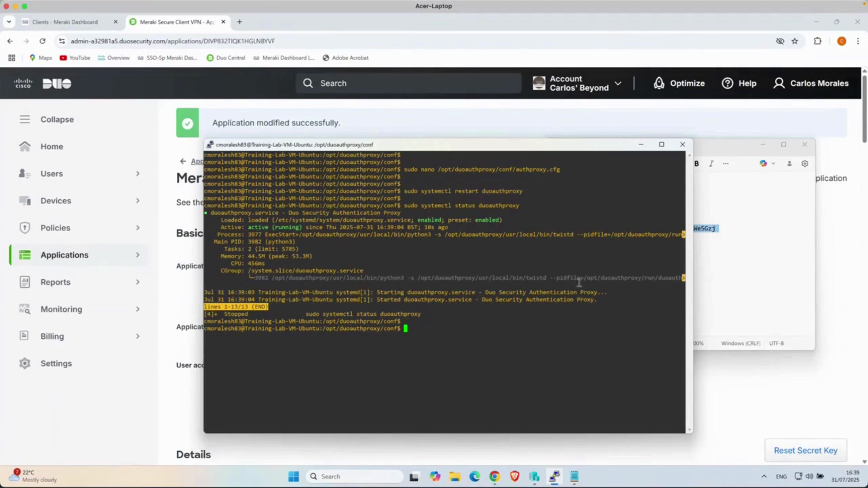Click the Windows Start button
868x488 pixels.
coord(294,476)
